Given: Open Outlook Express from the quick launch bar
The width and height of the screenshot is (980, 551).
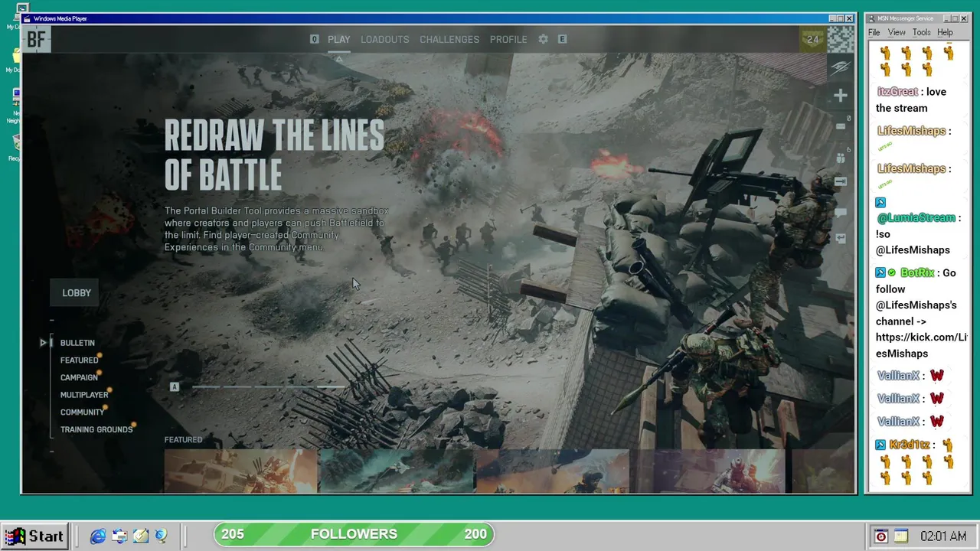Looking at the screenshot, I should click(x=119, y=536).
